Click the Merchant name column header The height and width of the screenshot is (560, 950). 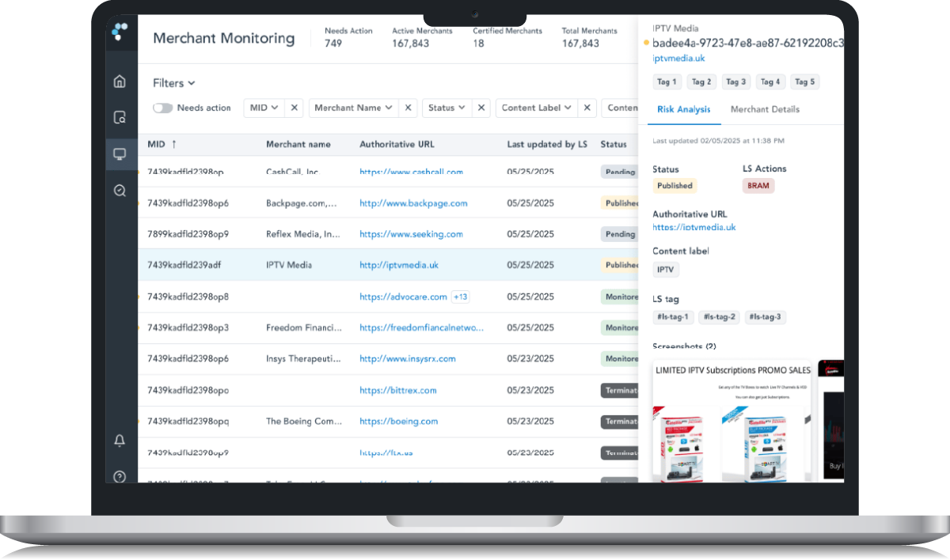tap(298, 144)
